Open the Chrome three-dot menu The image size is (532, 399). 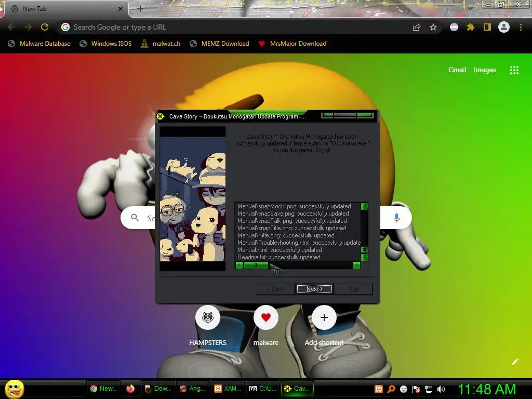pos(521,27)
